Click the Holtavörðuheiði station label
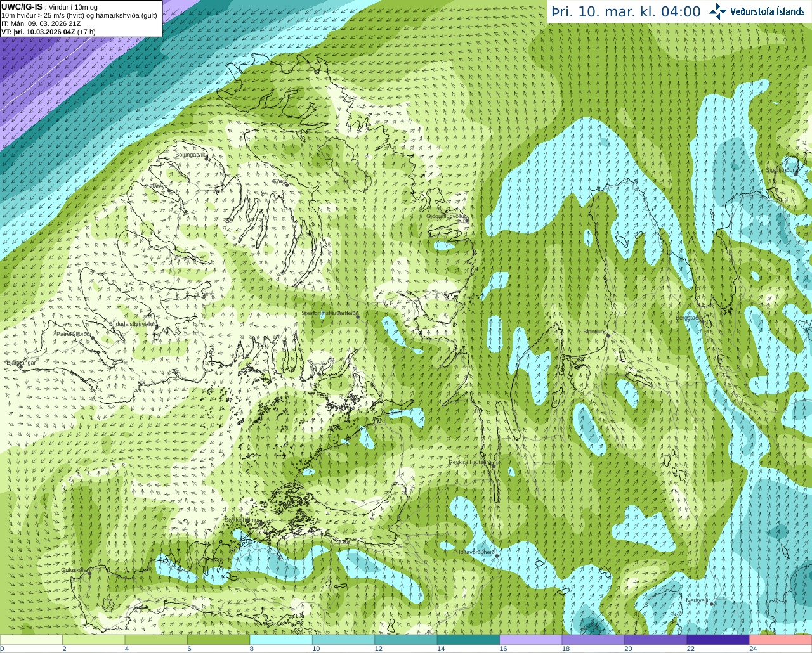The image size is (812, 653). [475, 552]
